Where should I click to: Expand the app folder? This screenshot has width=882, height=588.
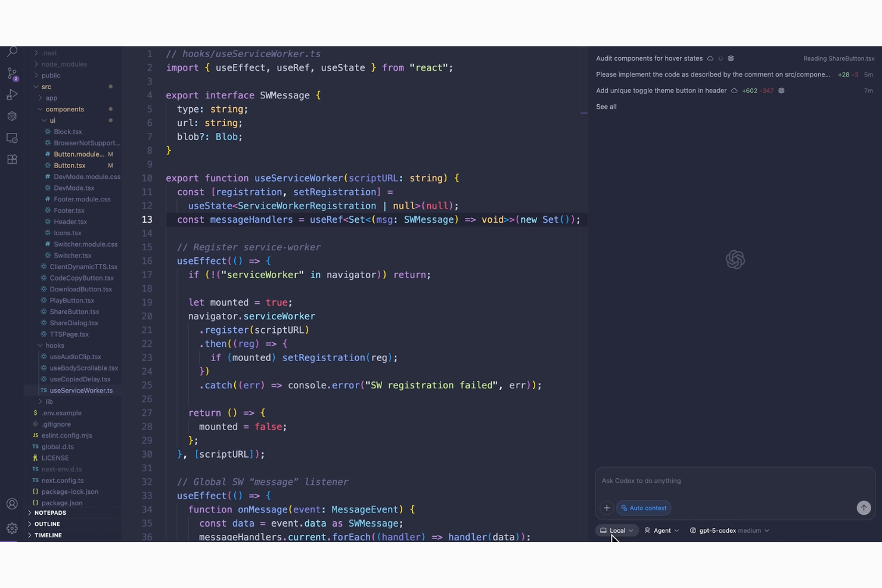click(51, 98)
